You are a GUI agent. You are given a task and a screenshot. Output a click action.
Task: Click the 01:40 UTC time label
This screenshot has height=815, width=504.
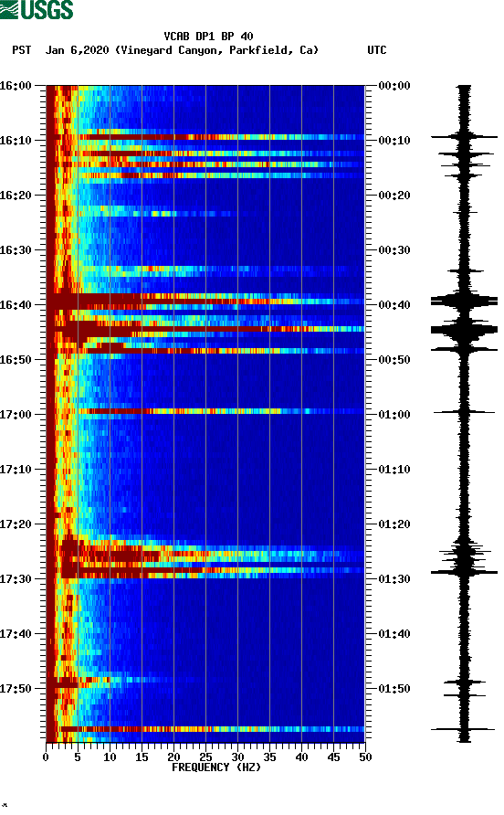(x=394, y=634)
